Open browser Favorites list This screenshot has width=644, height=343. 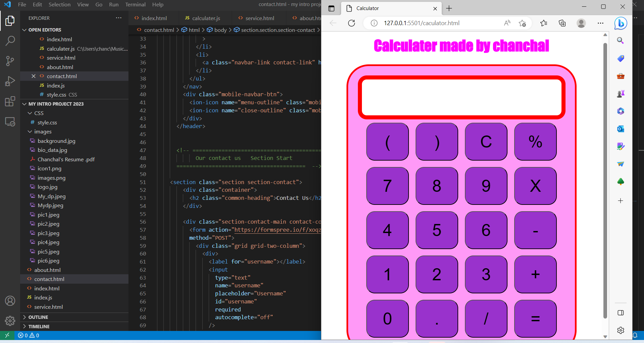click(x=544, y=23)
